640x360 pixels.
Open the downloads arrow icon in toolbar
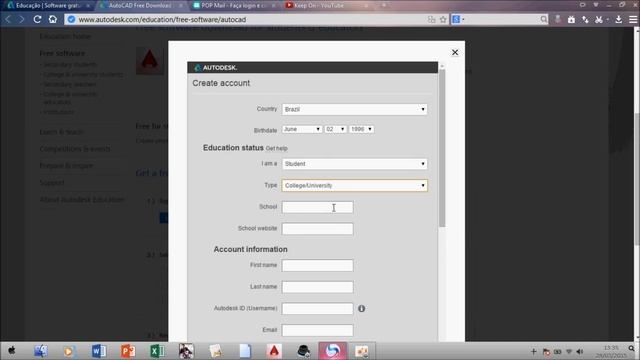point(618,19)
